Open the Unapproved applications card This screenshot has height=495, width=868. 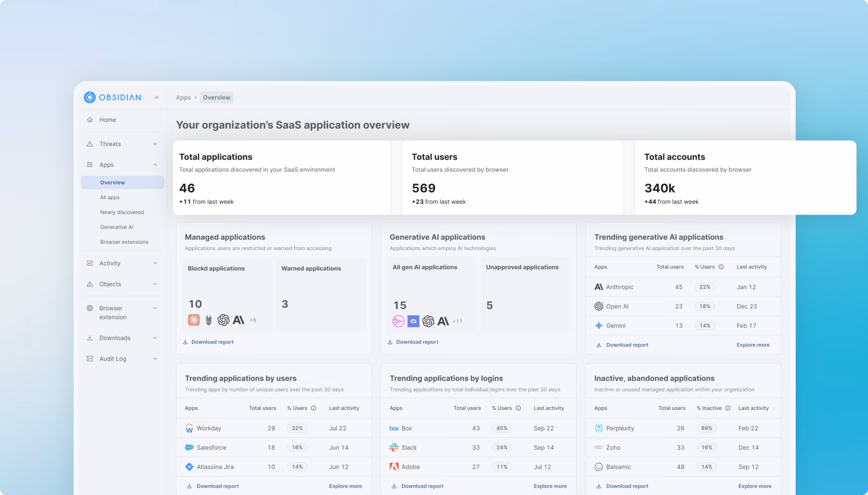point(526,294)
